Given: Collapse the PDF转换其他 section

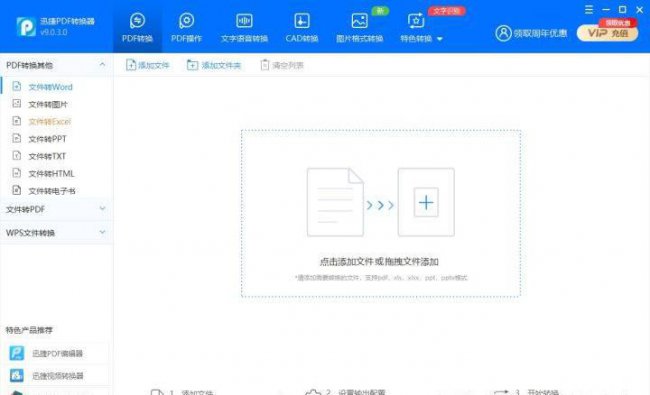Looking at the screenshot, I should click(x=102, y=65).
